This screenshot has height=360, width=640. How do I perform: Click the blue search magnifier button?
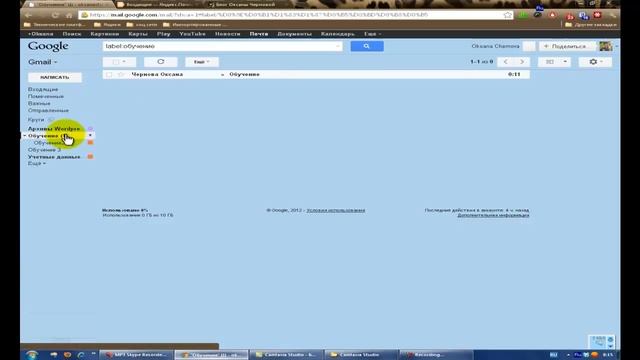pyautogui.click(x=367, y=46)
